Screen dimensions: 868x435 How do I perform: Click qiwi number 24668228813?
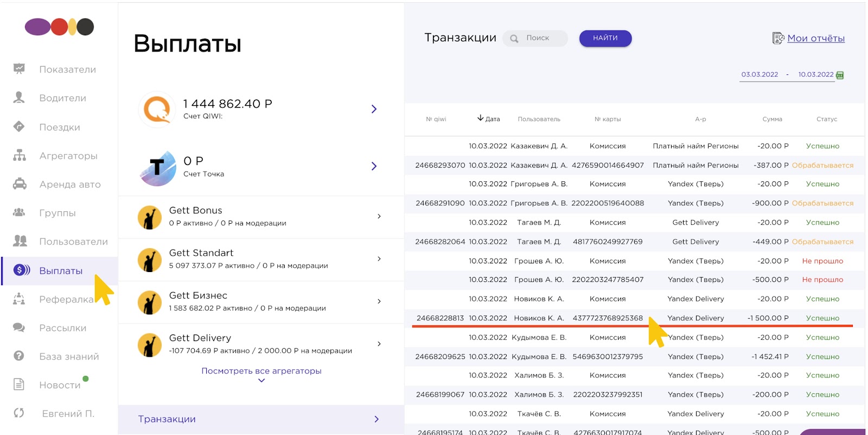tap(440, 318)
